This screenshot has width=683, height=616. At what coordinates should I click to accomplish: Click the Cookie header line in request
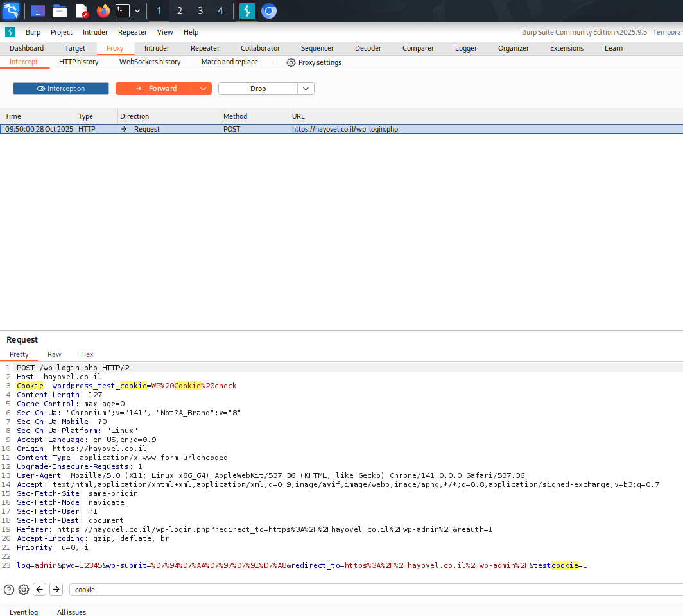coord(126,386)
